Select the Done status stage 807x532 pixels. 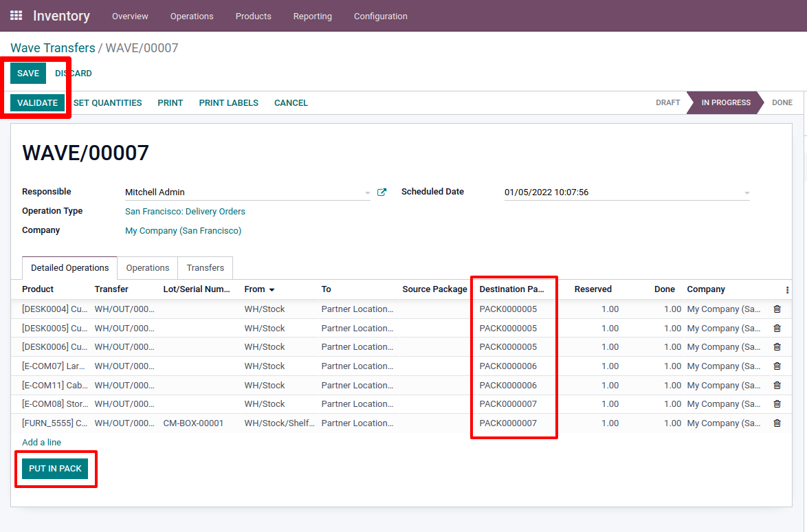click(782, 102)
